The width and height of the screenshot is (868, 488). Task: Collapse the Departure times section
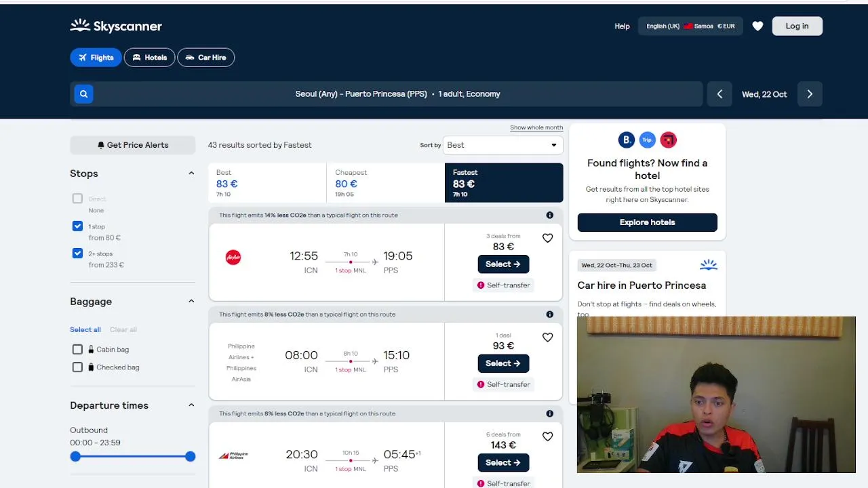(x=191, y=405)
